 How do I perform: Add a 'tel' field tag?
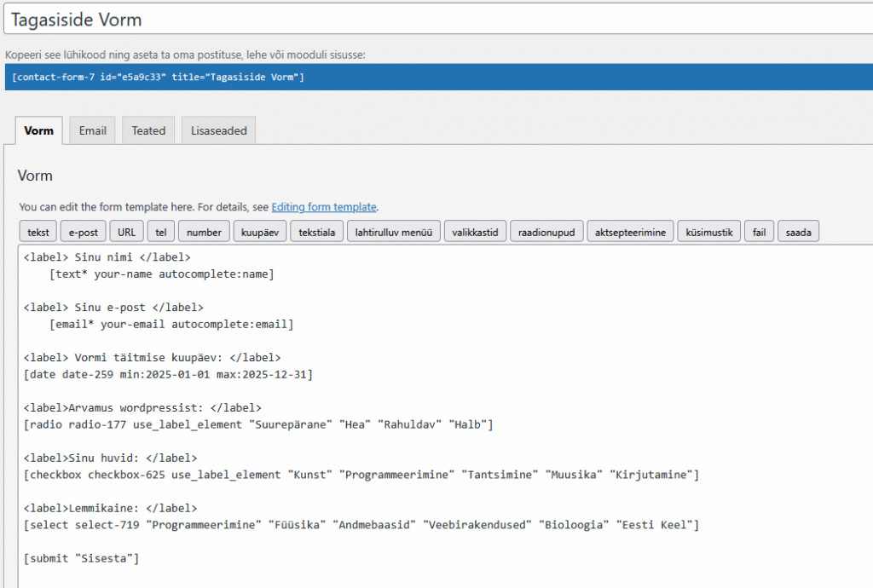(x=159, y=232)
